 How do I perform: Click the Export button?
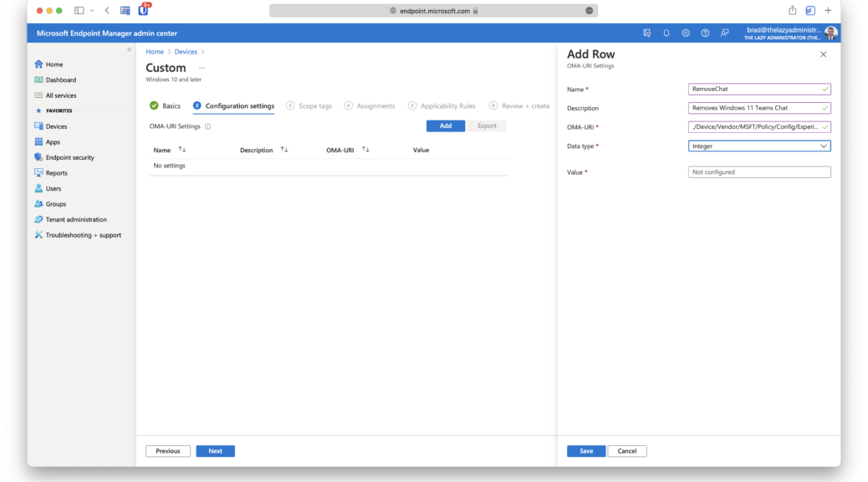pyautogui.click(x=488, y=126)
